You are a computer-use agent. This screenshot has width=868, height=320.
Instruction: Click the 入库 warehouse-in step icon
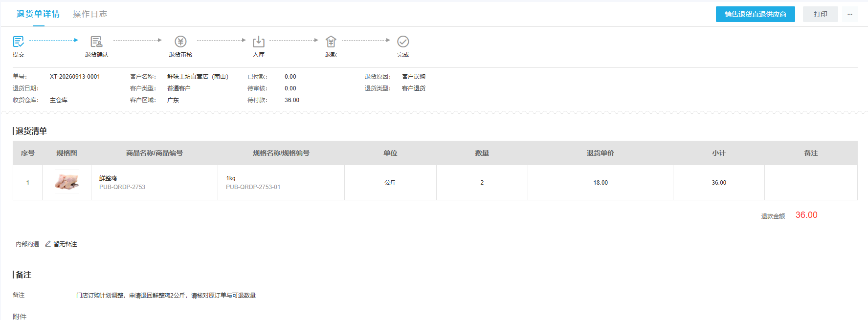click(x=259, y=42)
